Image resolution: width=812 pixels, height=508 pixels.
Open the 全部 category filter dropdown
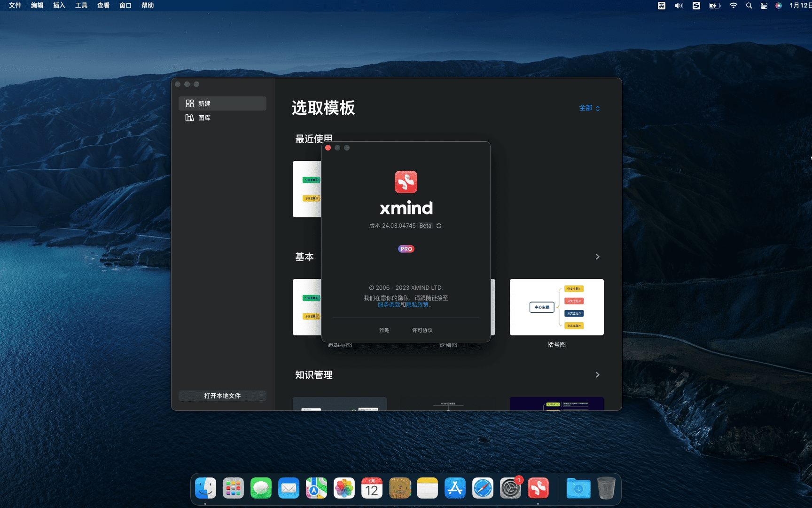pyautogui.click(x=589, y=108)
